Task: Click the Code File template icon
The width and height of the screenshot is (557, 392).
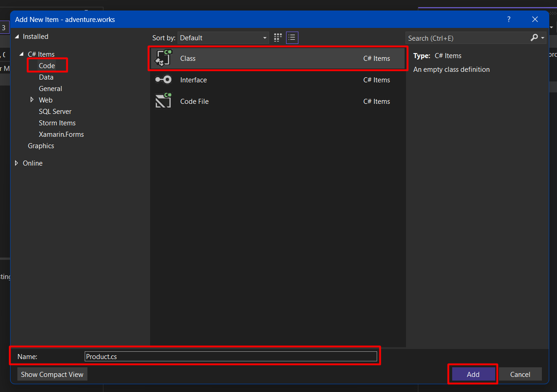Action: 163,101
